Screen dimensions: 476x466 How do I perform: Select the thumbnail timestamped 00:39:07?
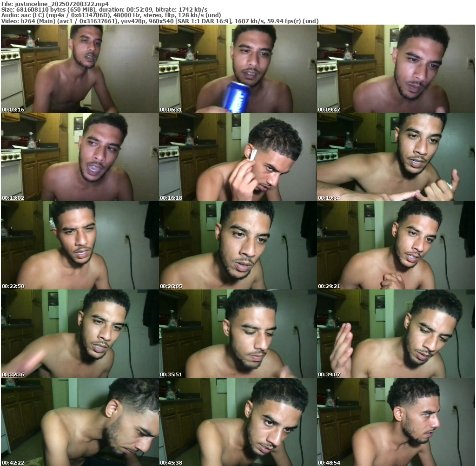coord(396,334)
